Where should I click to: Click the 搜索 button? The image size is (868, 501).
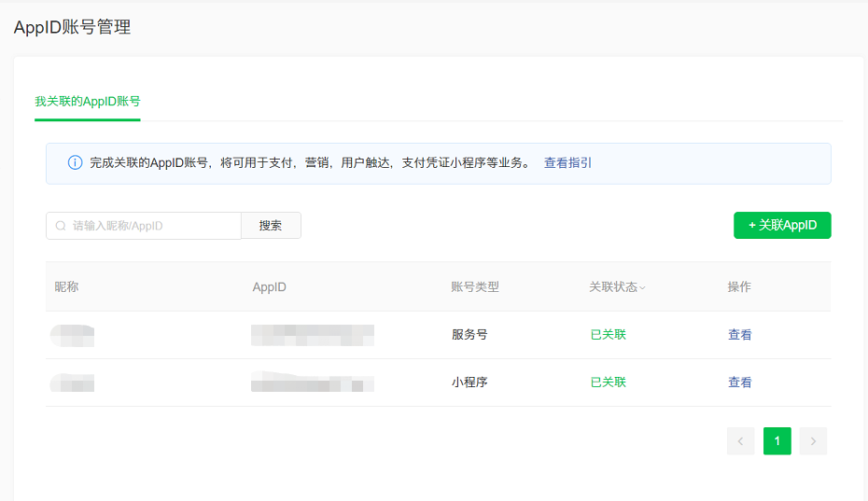271,226
